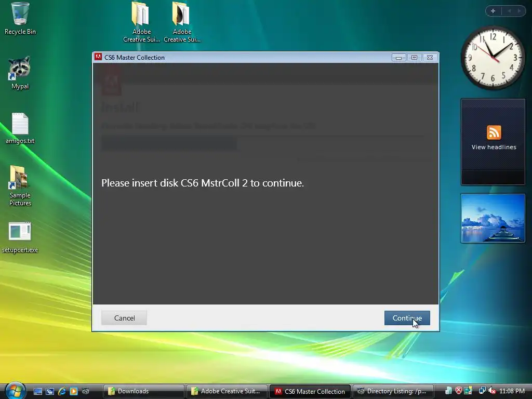Click the muted volume tray icon
Screen dimensions: 532x399
pos(491,391)
